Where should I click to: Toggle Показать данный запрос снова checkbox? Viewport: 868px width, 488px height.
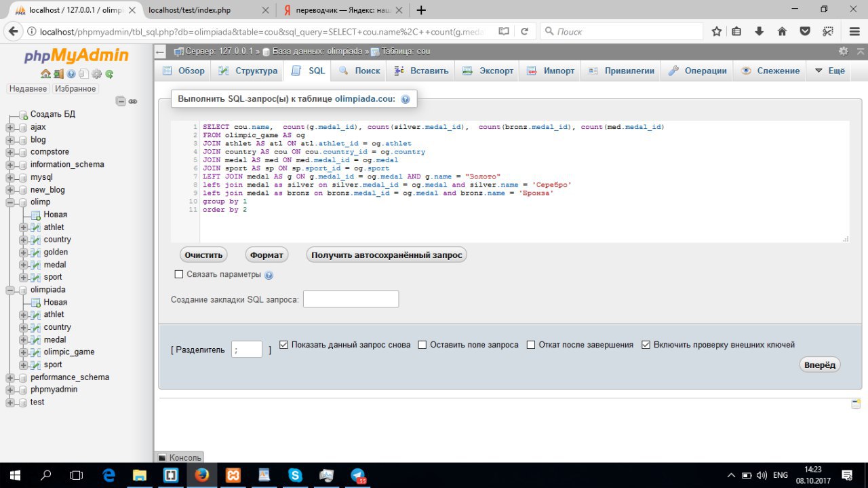coord(284,345)
